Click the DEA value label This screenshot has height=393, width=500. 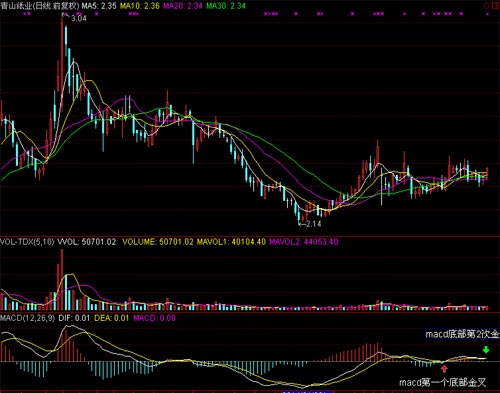click(x=112, y=318)
